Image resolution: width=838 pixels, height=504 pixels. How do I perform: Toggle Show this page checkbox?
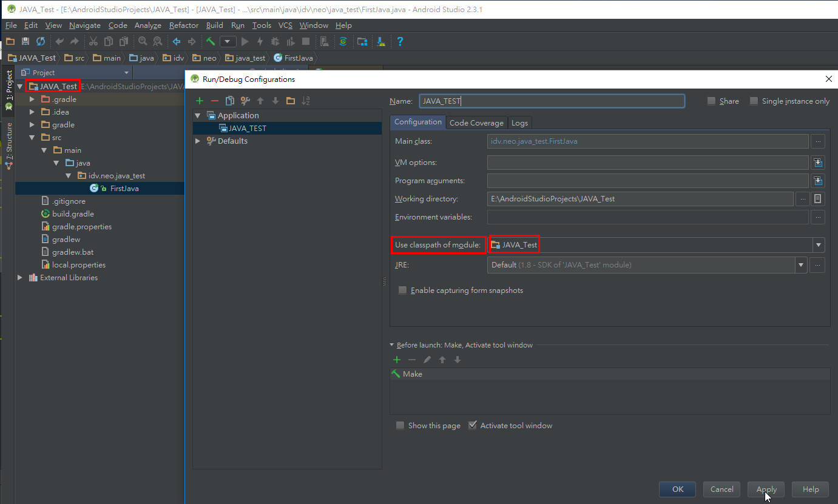point(400,426)
